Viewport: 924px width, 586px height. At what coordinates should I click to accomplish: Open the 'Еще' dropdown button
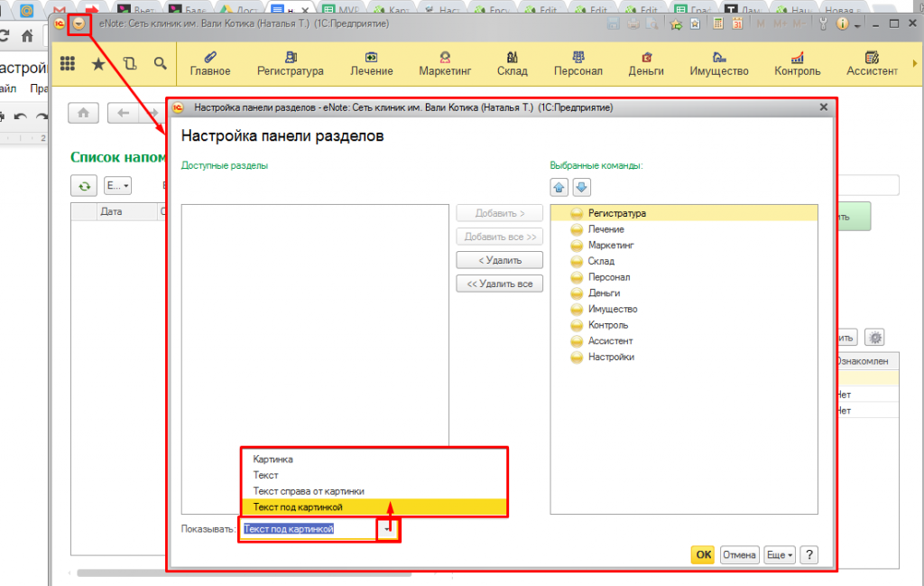pos(779,554)
